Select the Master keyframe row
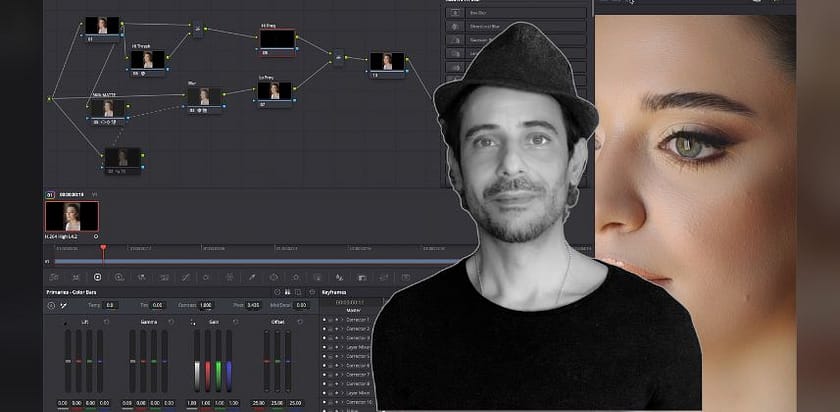This screenshot has width=840, height=412. point(353,310)
